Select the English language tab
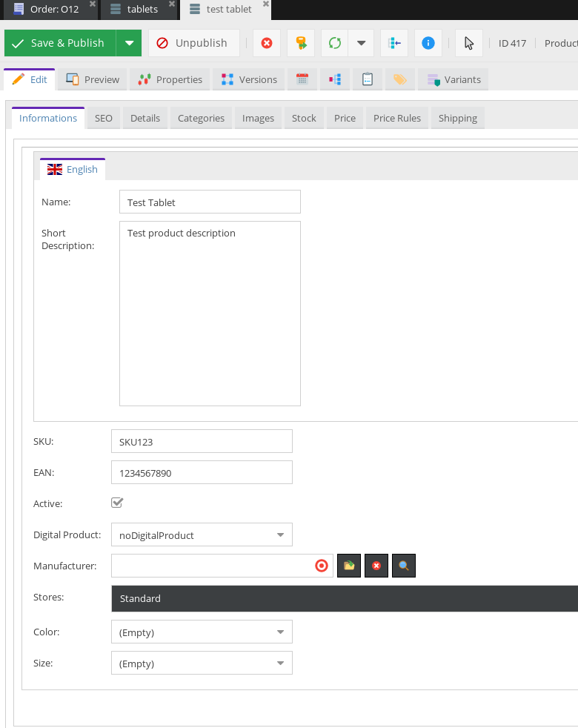This screenshot has width=578, height=728. click(x=73, y=169)
